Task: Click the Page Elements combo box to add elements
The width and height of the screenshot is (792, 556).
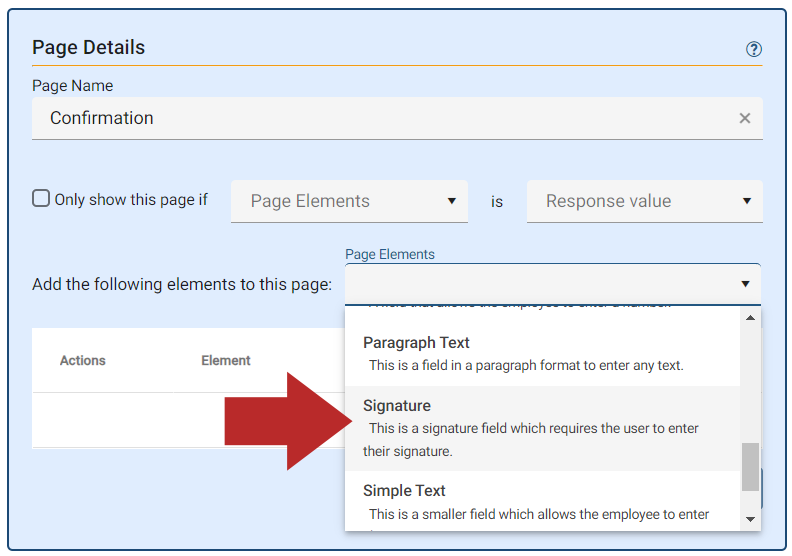Action: (x=553, y=284)
